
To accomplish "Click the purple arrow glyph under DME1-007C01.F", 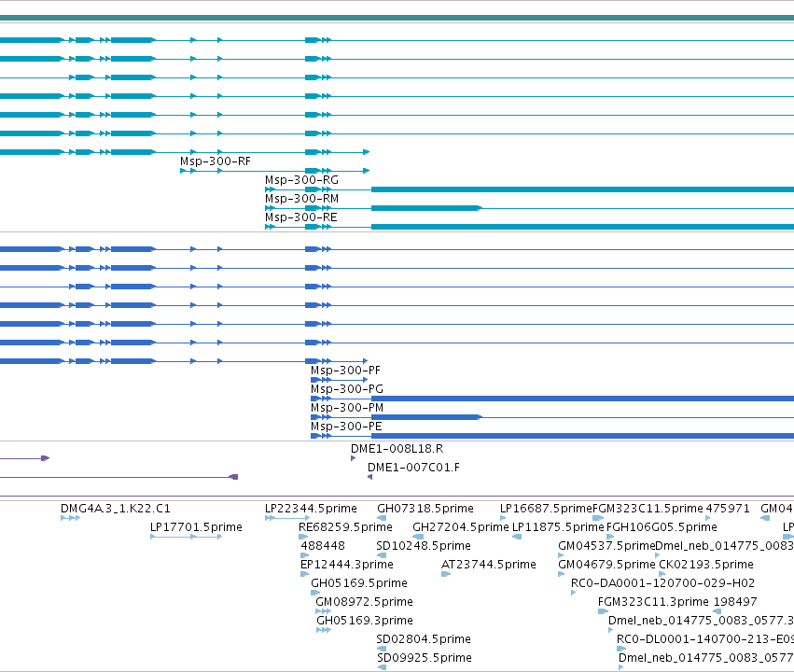I will pos(369,477).
